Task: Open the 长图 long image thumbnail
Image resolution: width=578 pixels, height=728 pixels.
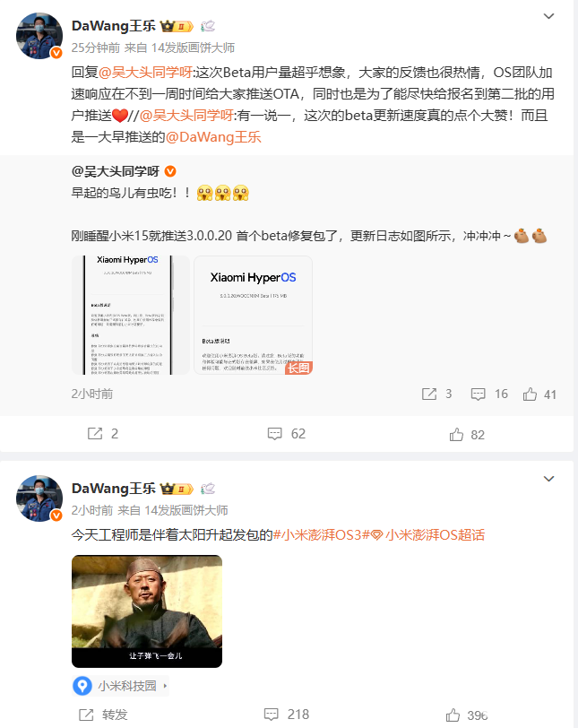Action: click(x=254, y=315)
